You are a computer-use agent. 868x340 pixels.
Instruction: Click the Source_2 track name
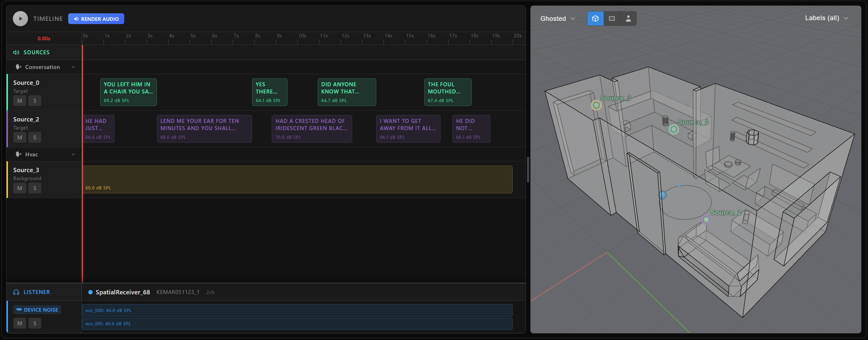point(26,119)
